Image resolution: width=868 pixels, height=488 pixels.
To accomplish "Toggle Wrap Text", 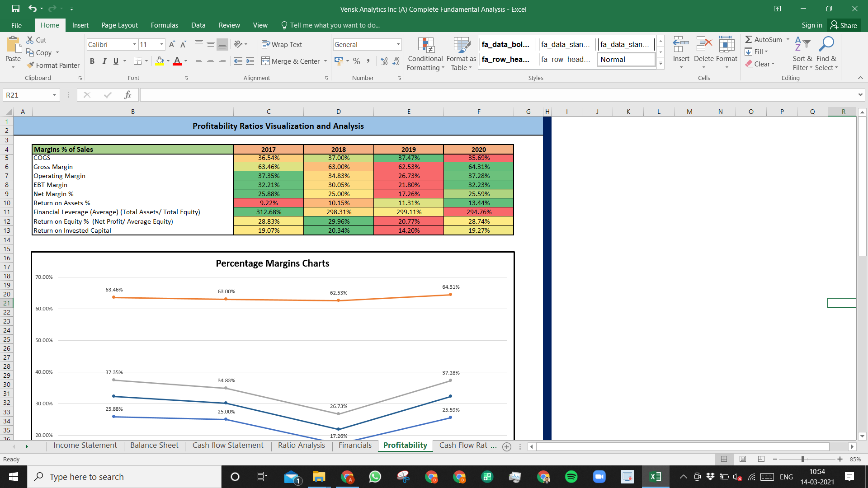I will click(282, 44).
